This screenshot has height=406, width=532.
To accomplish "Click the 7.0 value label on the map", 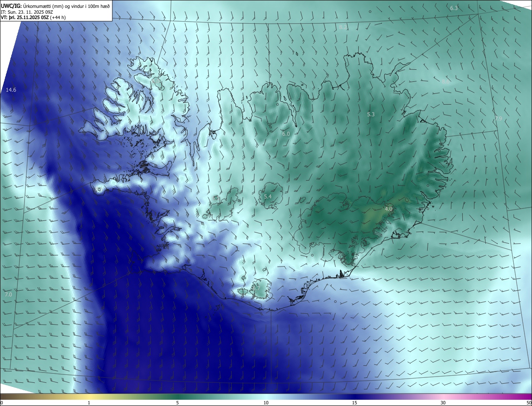I will (x=8, y=295).
